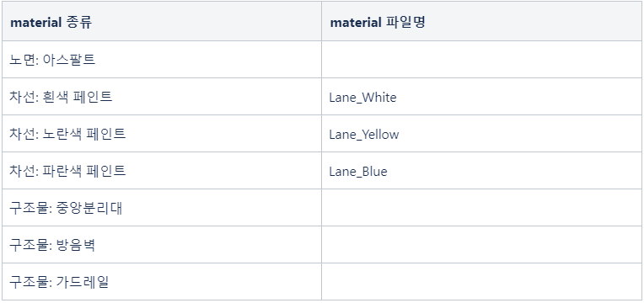Select the '구조물: 방음벽' cell

[x=162, y=245]
